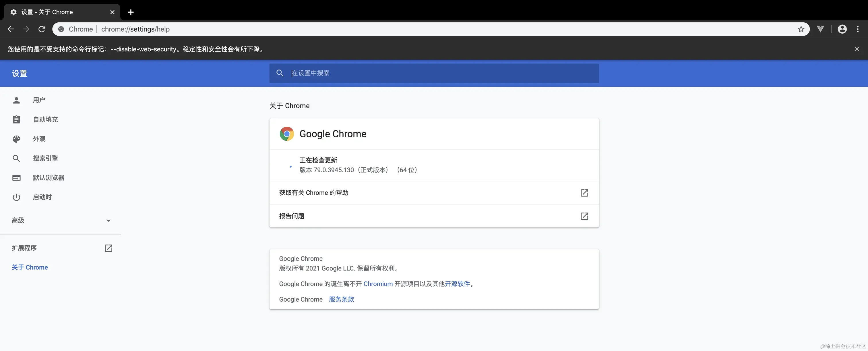
Task: Select 自动填充 in the sidebar
Action: click(45, 119)
